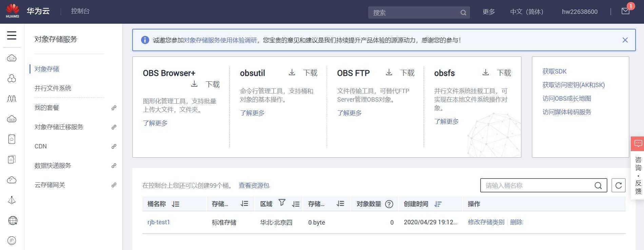Open the external link icon beside 我的套餐
This screenshot has width=644, height=250.
(x=114, y=108)
